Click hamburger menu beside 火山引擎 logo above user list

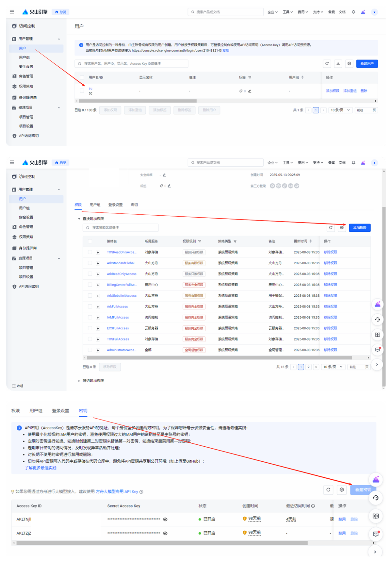tap(12, 12)
